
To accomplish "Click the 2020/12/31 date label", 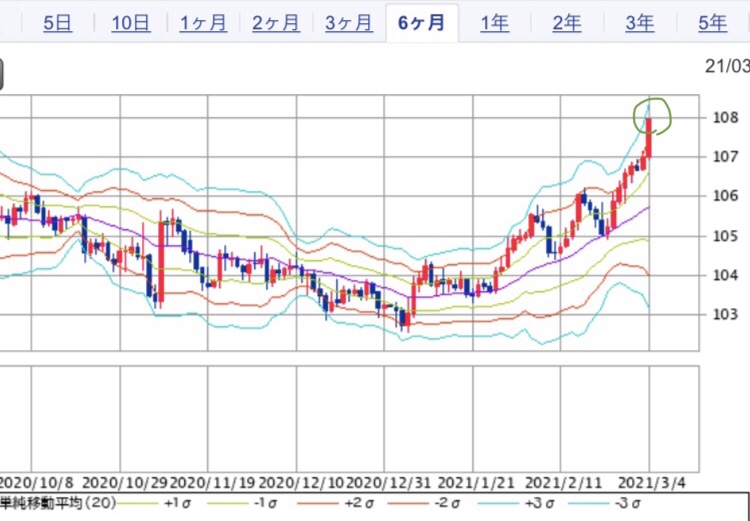I will tap(389, 483).
